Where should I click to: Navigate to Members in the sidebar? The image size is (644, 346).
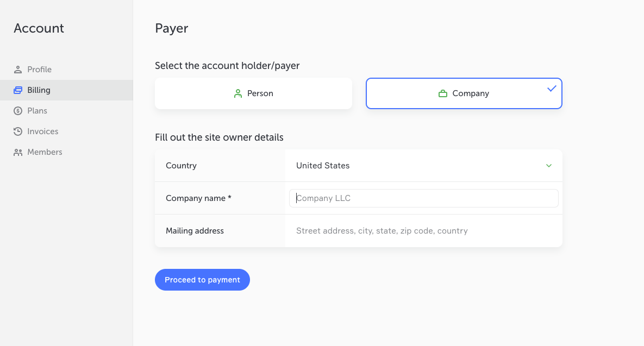coord(45,152)
